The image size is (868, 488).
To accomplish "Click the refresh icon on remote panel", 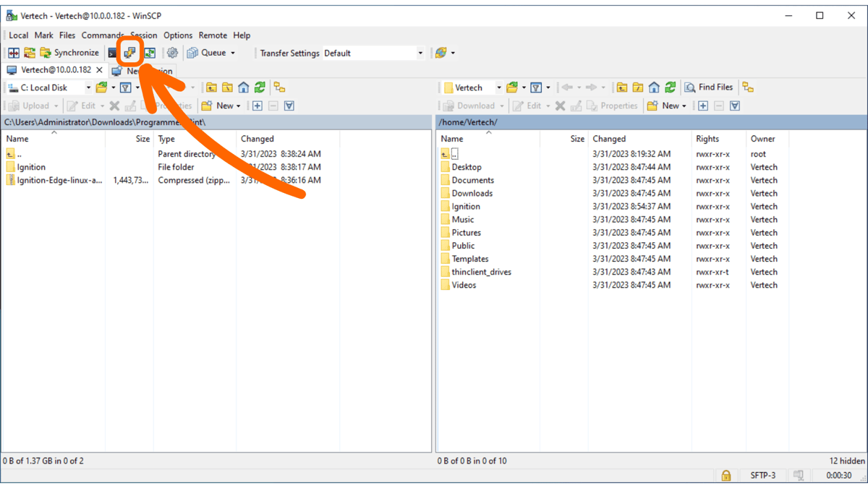I will [670, 87].
